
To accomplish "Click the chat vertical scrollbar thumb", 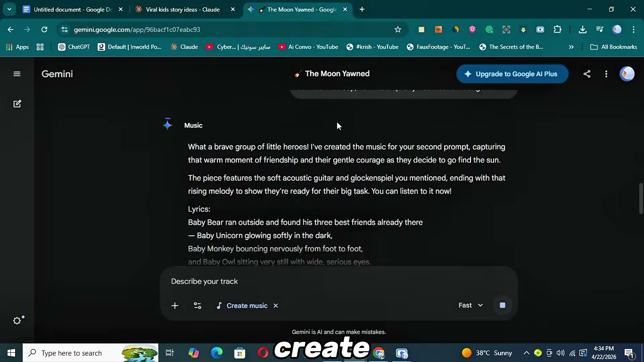I will [641, 198].
